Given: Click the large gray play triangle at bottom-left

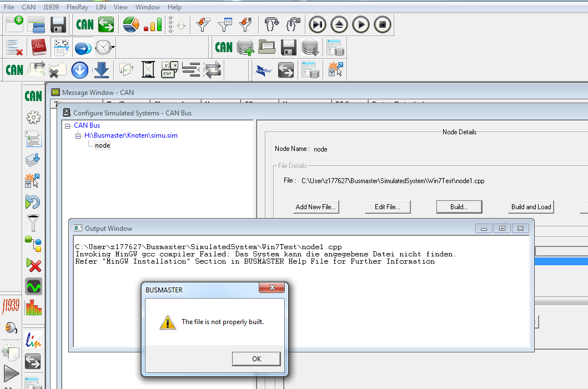Looking at the screenshot, I should click(x=11, y=373).
